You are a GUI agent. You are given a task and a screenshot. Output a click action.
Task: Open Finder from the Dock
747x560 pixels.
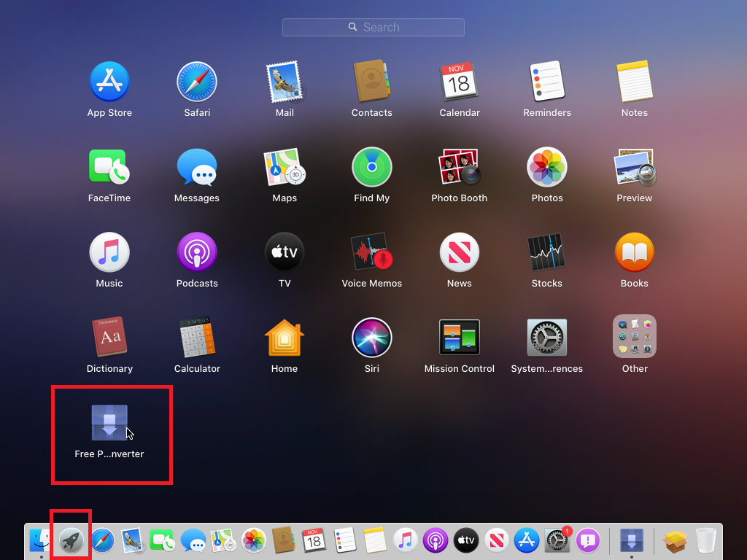point(40,541)
